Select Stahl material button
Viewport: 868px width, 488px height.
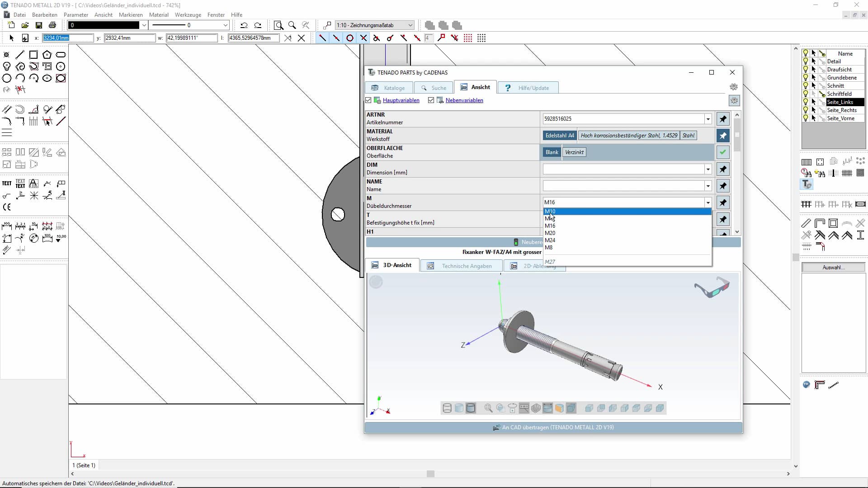pyautogui.click(x=689, y=136)
